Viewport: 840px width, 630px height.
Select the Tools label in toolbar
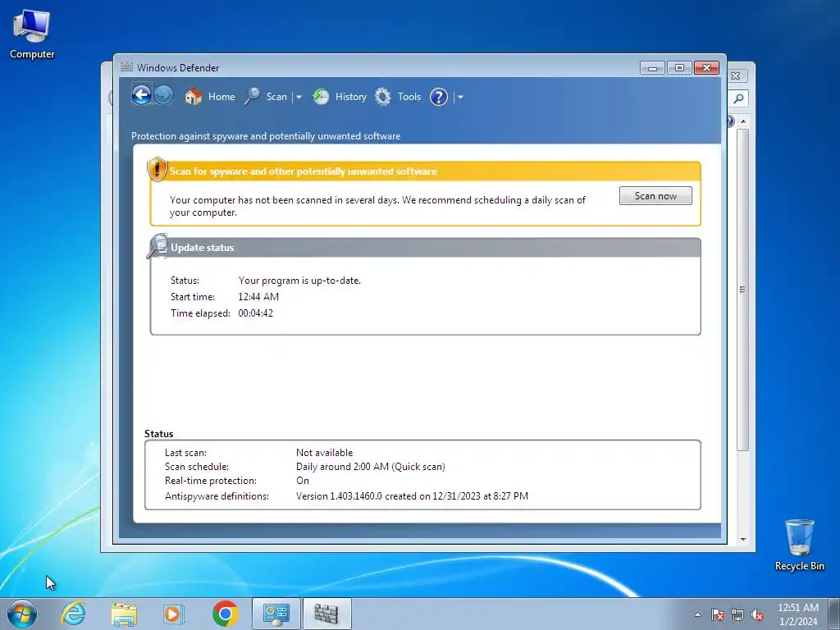[409, 97]
